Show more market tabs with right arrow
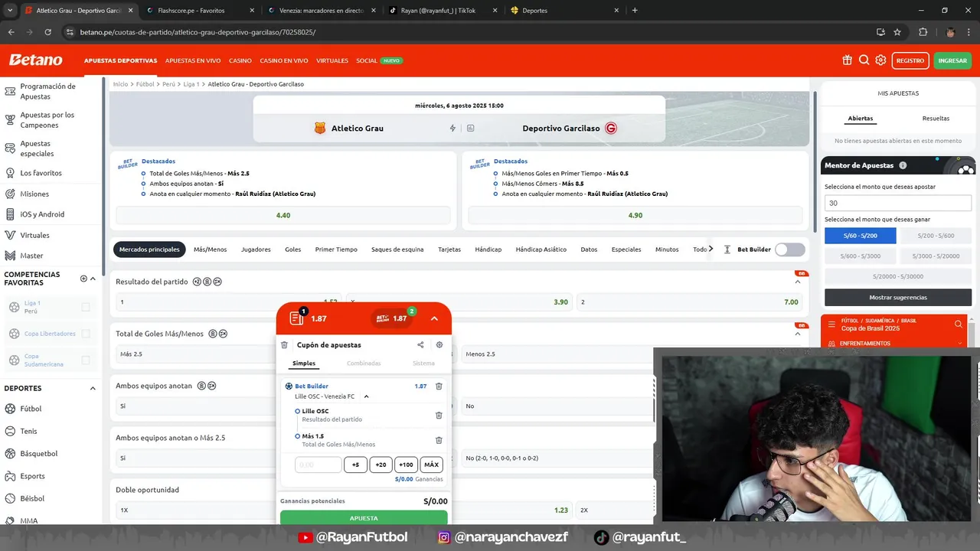 pos(710,249)
